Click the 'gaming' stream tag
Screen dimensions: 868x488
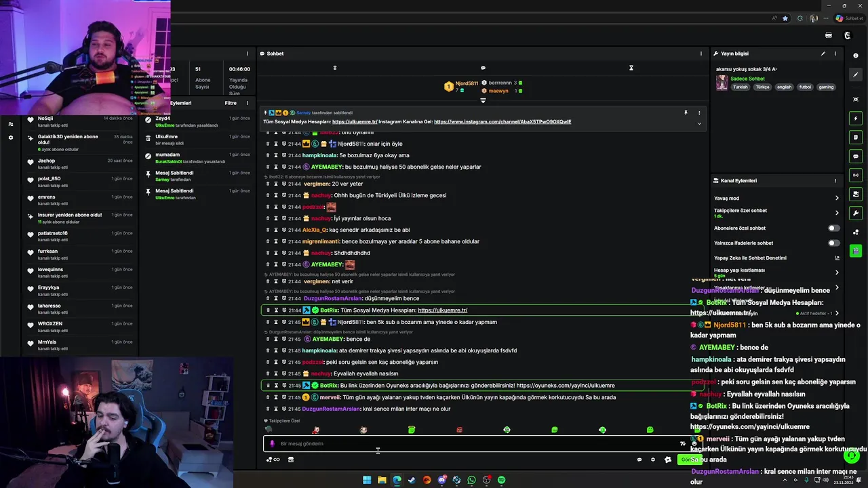coord(826,87)
